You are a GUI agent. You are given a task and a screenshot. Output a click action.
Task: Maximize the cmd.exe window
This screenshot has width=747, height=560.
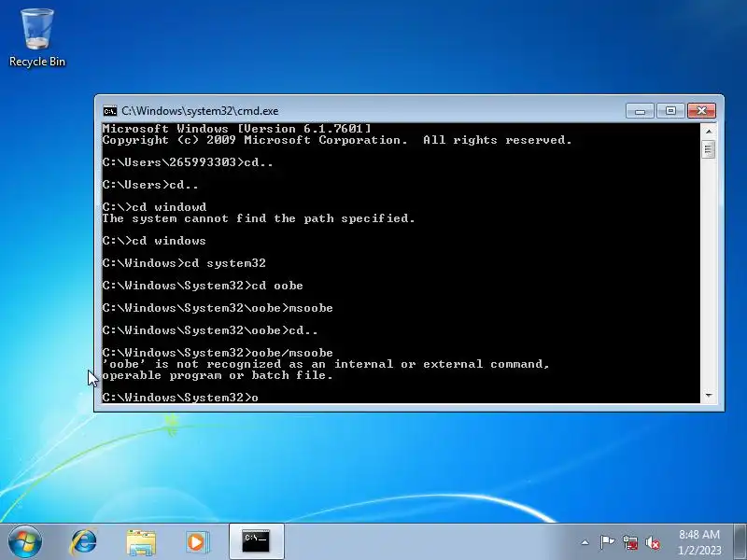[670, 111]
